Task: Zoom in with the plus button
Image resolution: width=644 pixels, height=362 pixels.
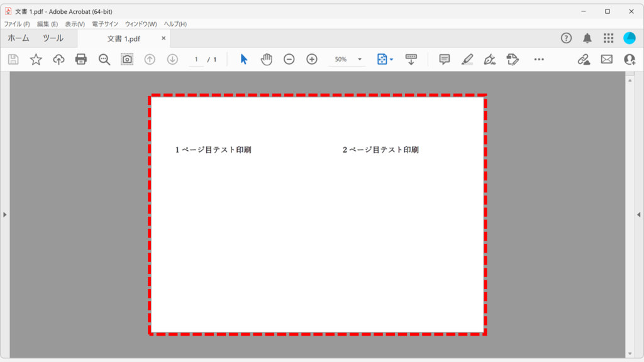Action: 312,60
